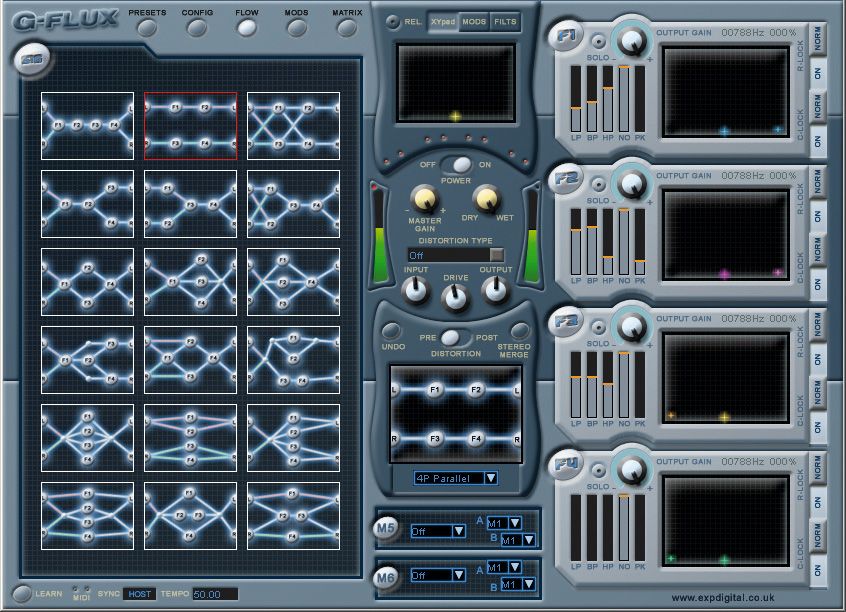This screenshot has width=846, height=612.
Task: Switch to the FILTS tab
Action: (x=505, y=22)
